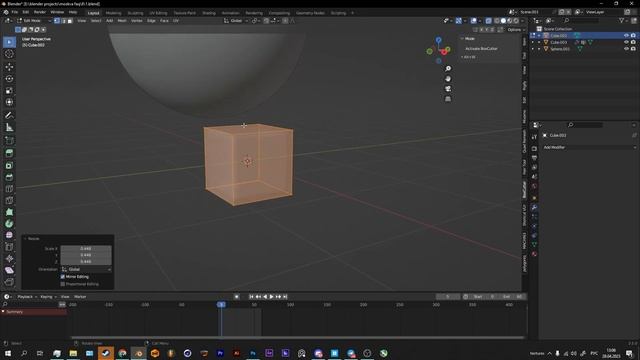Image resolution: width=640 pixels, height=360 pixels.
Task: Expand Sphere.001 in the outliner
Action: pyautogui.click(x=539, y=49)
